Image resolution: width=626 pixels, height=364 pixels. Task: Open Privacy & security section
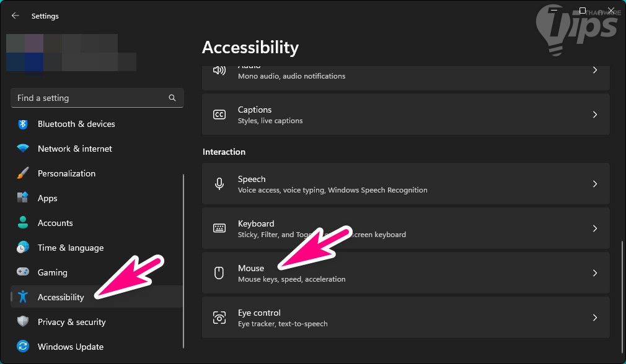click(x=71, y=322)
